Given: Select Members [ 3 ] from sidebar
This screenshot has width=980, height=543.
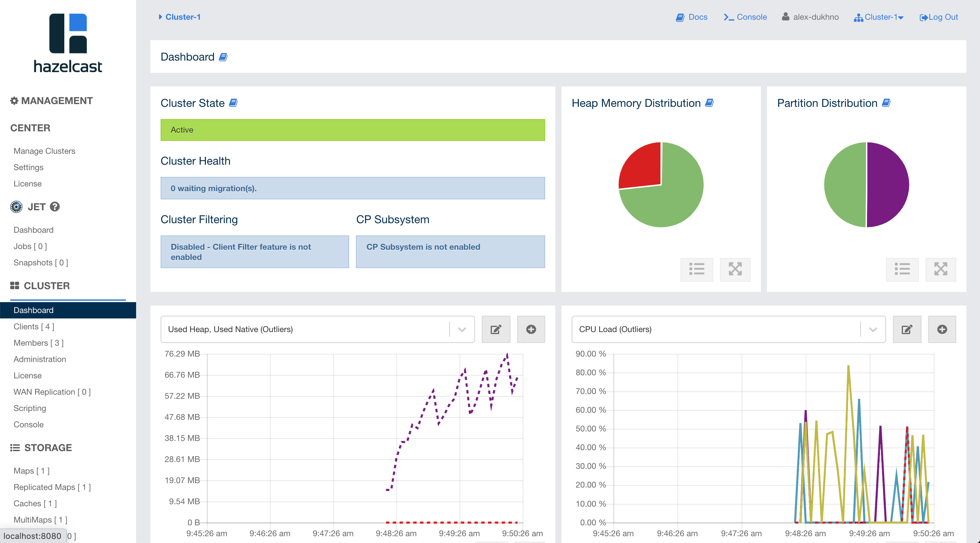Looking at the screenshot, I should pos(38,342).
